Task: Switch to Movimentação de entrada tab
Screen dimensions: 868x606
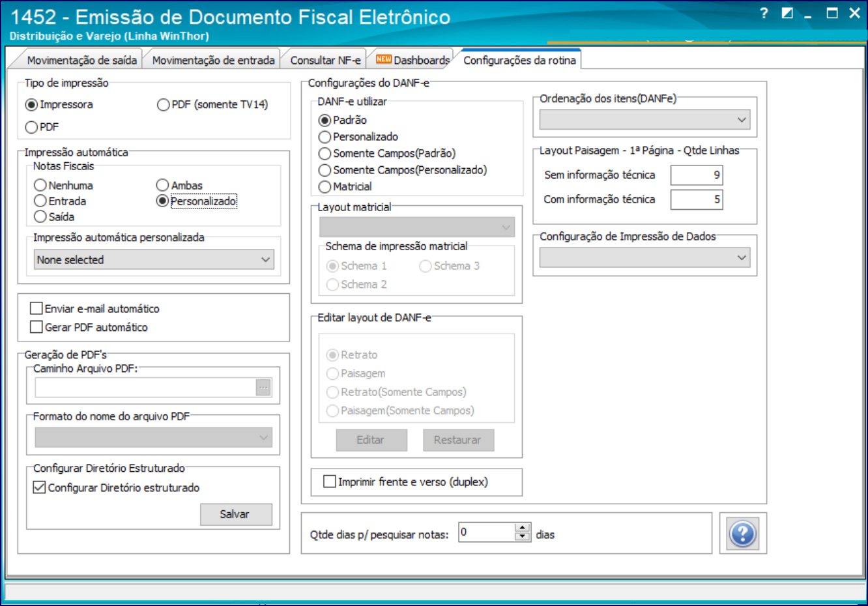Action: click(213, 60)
